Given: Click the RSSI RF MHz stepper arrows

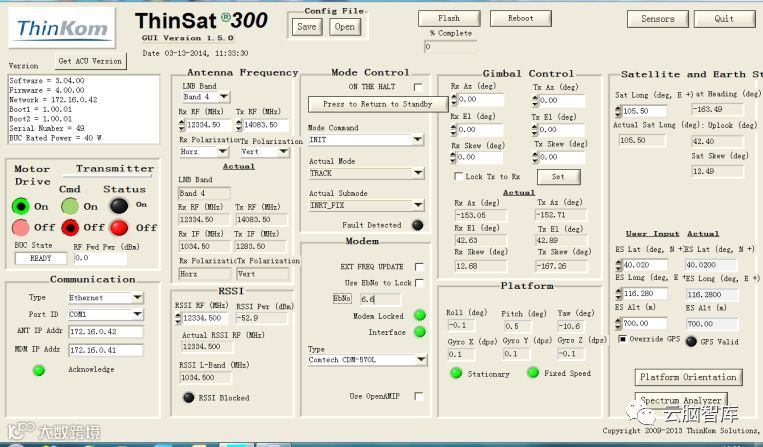Looking at the screenshot, I should [178, 318].
